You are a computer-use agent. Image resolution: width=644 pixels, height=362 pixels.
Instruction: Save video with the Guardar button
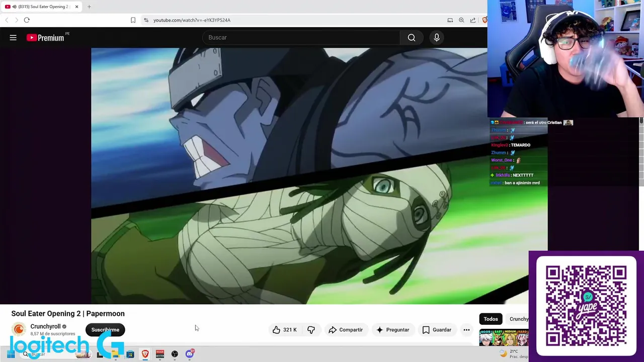[x=437, y=330]
